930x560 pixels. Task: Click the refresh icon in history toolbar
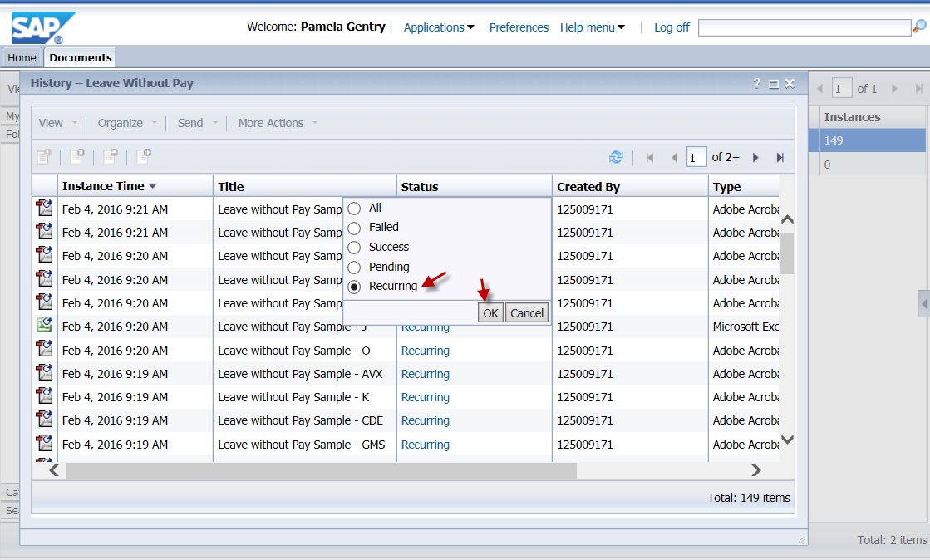coord(616,157)
